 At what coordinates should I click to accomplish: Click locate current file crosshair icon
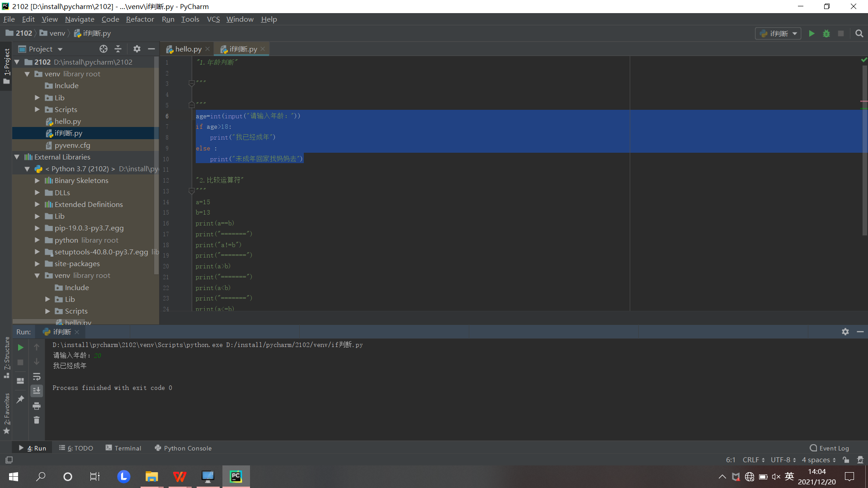[104, 49]
